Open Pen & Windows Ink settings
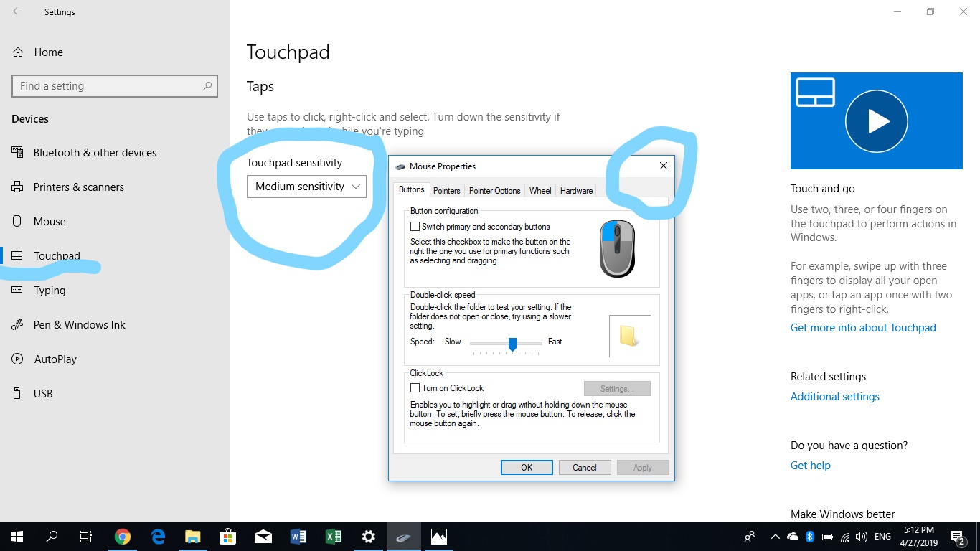 coord(77,324)
